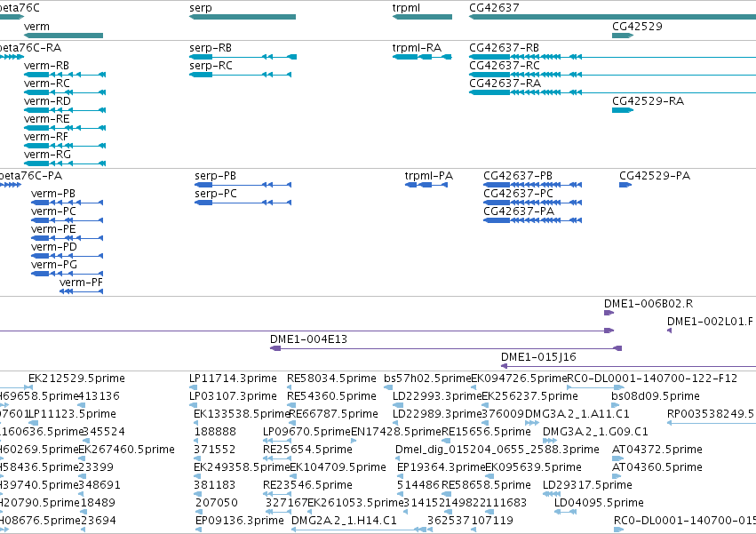Select EST AT04372.5prime

657,449
